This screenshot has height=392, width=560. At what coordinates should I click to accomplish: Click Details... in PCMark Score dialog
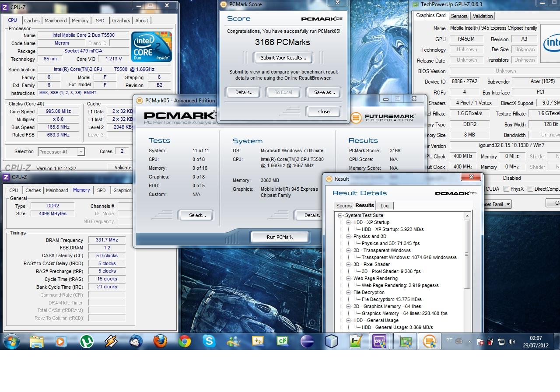(x=244, y=92)
